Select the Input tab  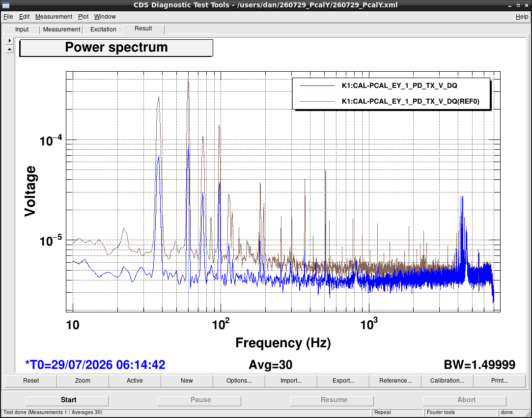pos(22,29)
